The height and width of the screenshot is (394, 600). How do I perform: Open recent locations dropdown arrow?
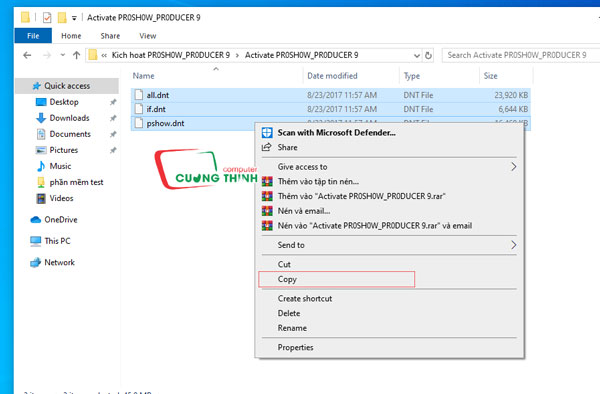63,55
